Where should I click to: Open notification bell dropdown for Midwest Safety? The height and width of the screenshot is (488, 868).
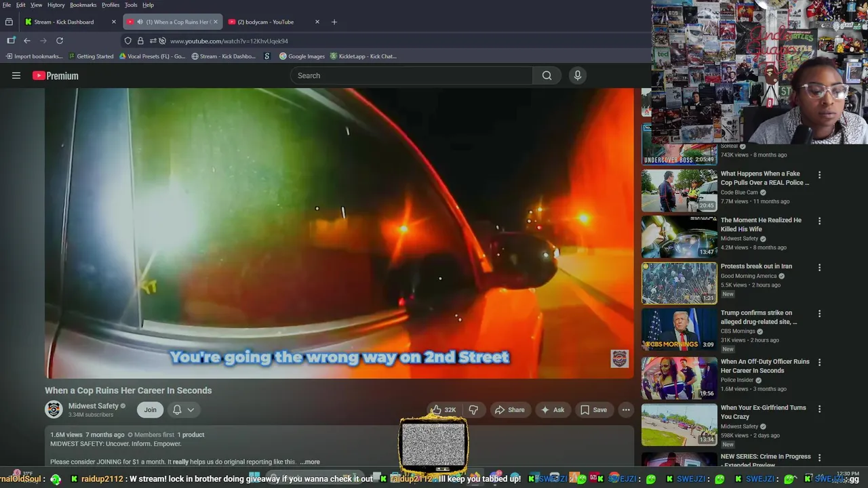183,409
